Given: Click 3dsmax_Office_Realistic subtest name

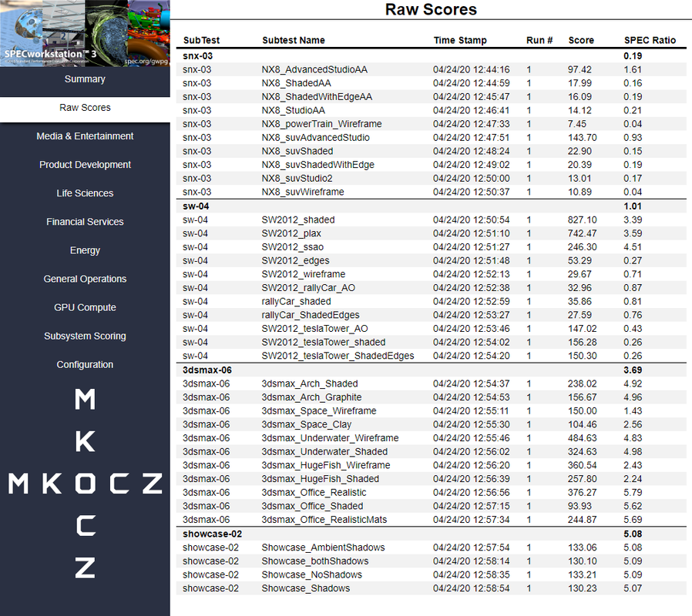Looking at the screenshot, I should click(x=314, y=493).
